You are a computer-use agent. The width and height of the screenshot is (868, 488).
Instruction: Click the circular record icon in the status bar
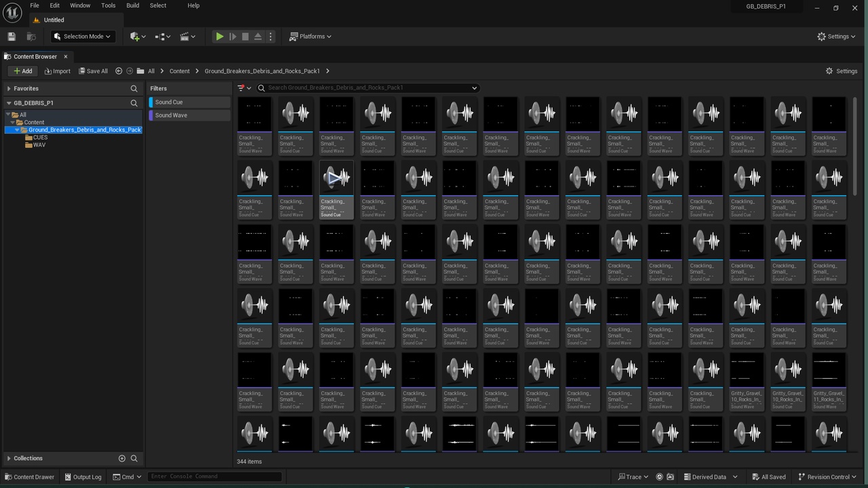[659, 477]
